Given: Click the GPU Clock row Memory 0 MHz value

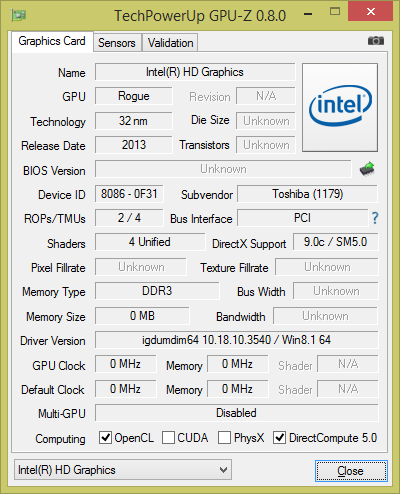Looking at the screenshot, I should (x=237, y=364).
